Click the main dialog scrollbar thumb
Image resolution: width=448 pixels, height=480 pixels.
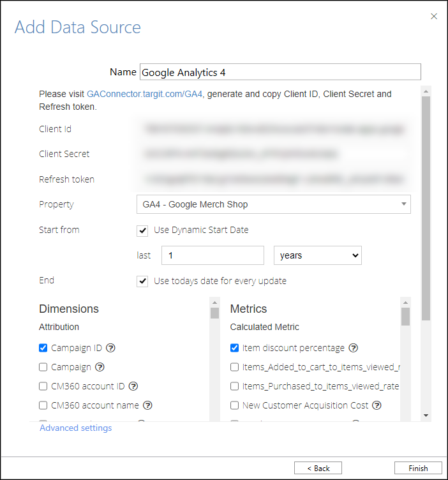point(426,209)
